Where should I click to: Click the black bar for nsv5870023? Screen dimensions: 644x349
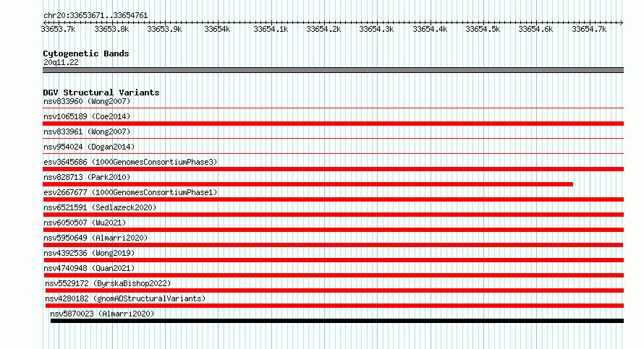point(336,321)
